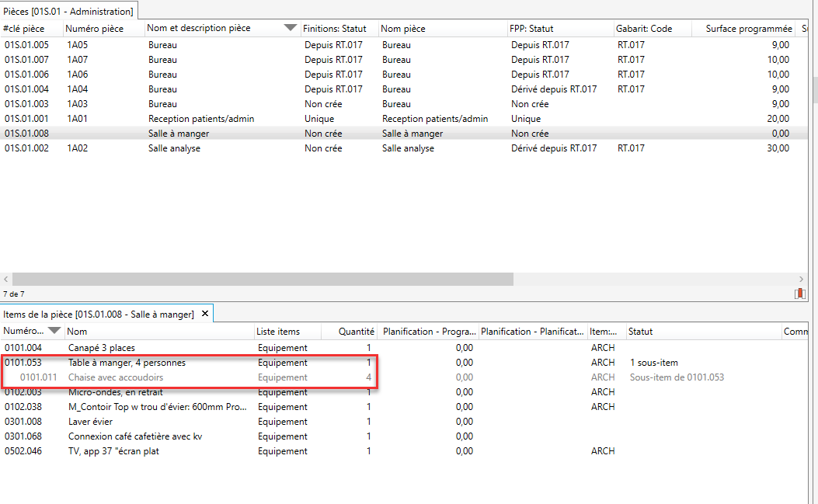Switch to Pièces [01S.01 - Administration] tab
Screen dimensions: 818x504
[68, 11]
